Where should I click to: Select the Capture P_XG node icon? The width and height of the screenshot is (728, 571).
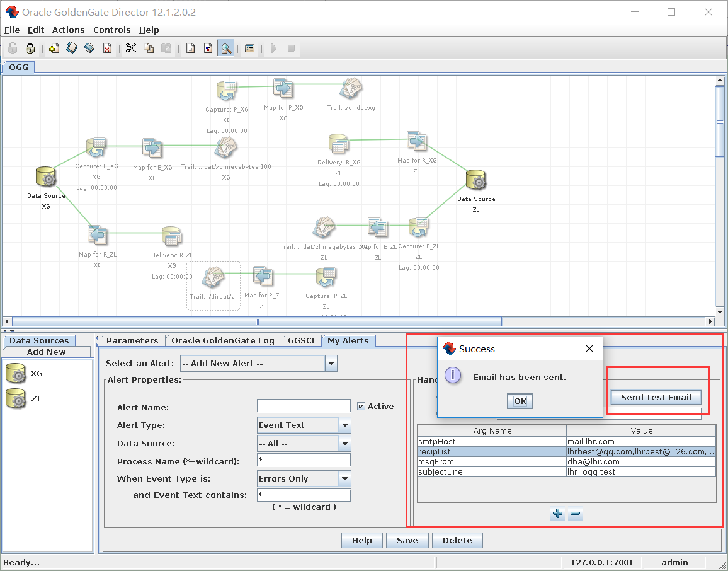click(227, 91)
